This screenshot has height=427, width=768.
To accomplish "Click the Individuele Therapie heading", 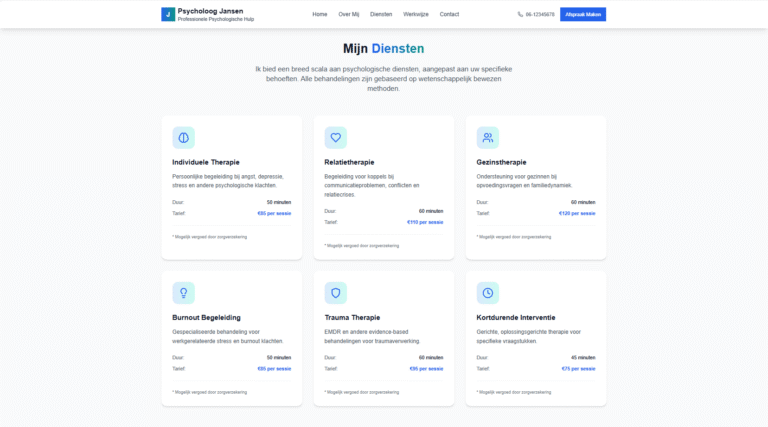I will pos(205,162).
